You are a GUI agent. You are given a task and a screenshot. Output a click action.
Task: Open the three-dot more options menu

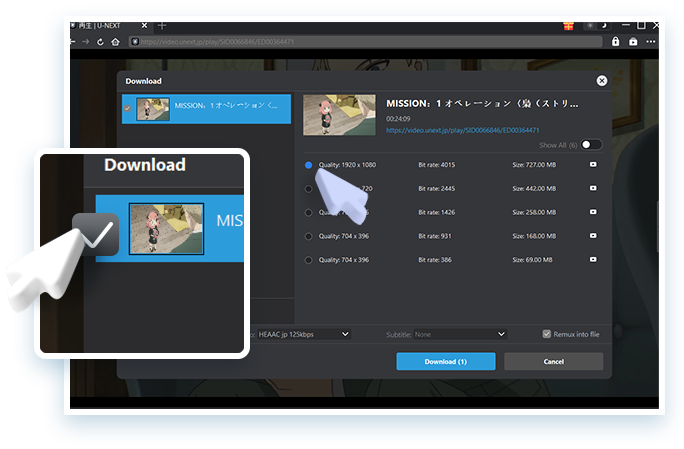pos(650,42)
